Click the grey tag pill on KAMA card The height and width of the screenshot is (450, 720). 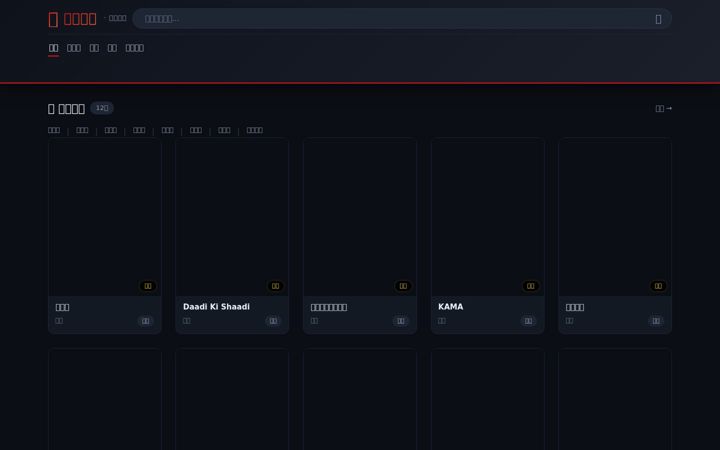pyautogui.click(x=528, y=321)
